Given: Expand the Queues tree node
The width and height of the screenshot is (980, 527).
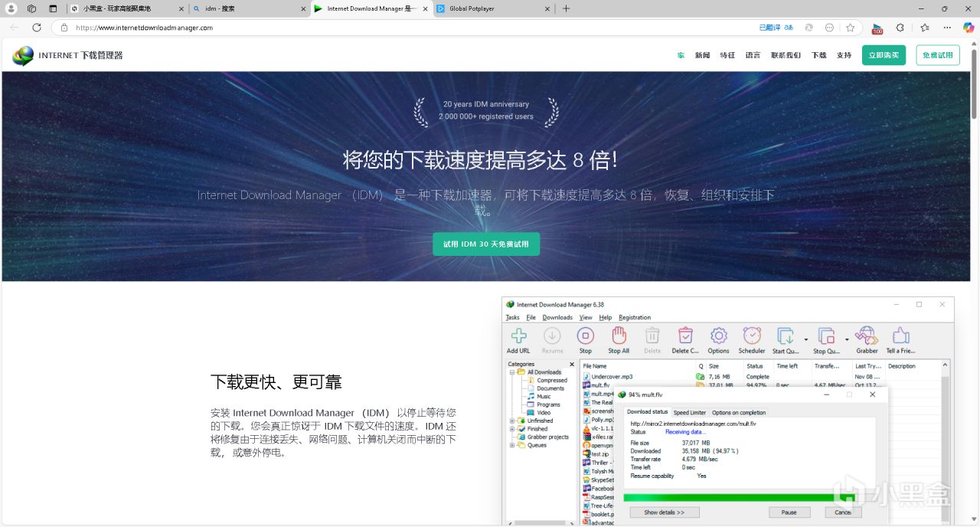Looking at the screenshot, I should pyautogui.click(x=512, y=445).
